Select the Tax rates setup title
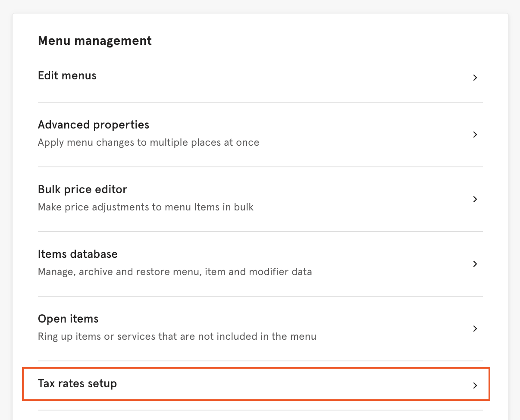The image size is (520, 420). click(77, 383)
